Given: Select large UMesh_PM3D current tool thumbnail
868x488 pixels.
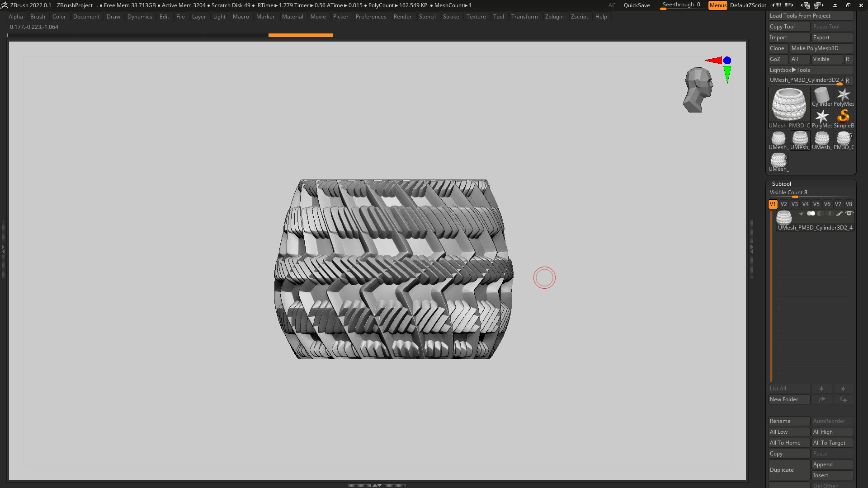Looking at the screenshot, I should click(x=789, y=108).
